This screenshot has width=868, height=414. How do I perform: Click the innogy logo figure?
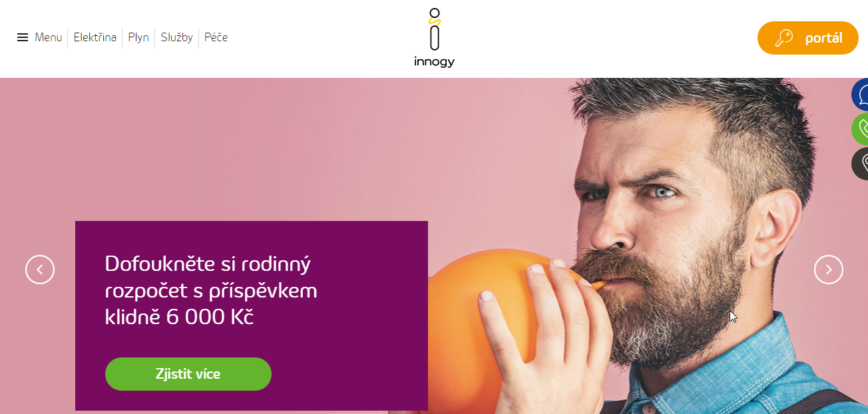pyautogui.click(x=434, y=29)
